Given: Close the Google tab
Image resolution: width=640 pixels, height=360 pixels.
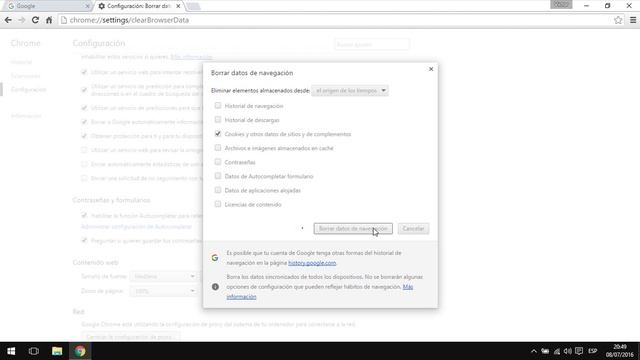Looking at the screenshot, I should 87,6.
